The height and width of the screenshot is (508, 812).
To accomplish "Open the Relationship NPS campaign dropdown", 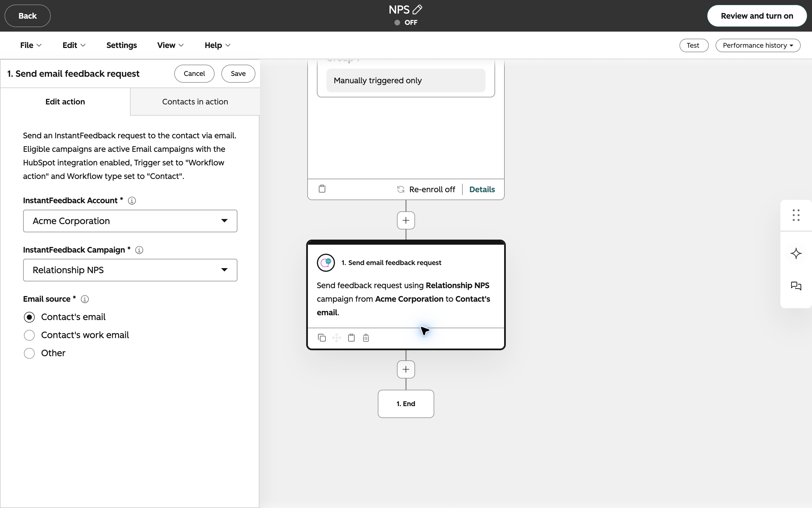I will tap(130, 270).
